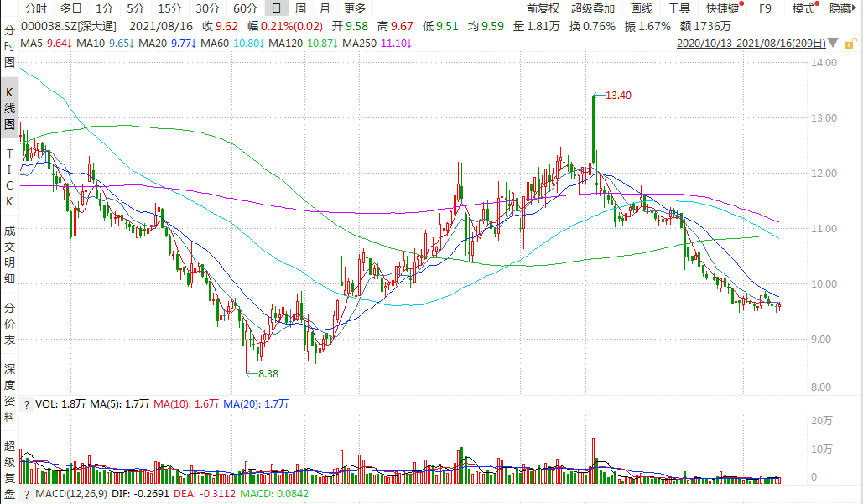Open TICK view in the left sidebar
This screenshot has height=504, width=863.
9,178
